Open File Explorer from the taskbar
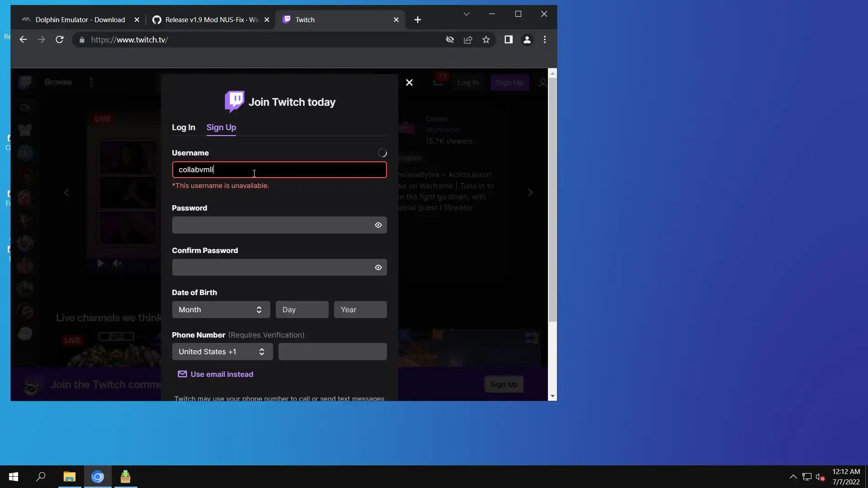Screen dimensions: 868x488 69,477
